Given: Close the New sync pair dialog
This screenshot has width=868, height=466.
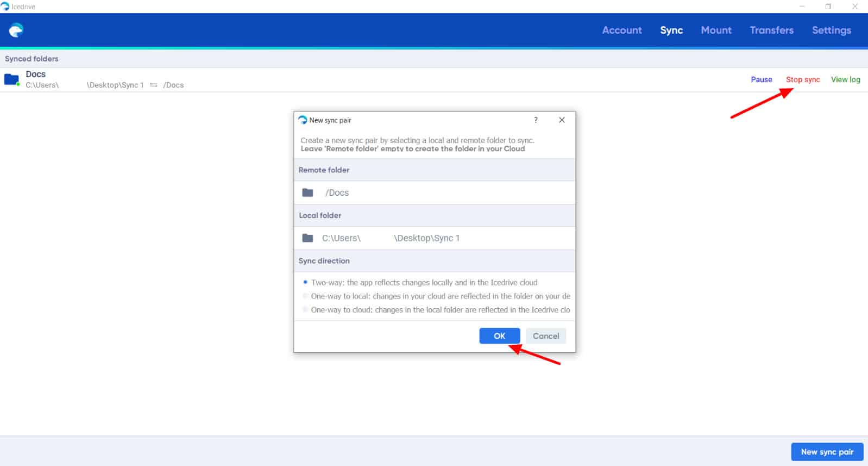Looking at the screenshot, I should tap(562, 120).
